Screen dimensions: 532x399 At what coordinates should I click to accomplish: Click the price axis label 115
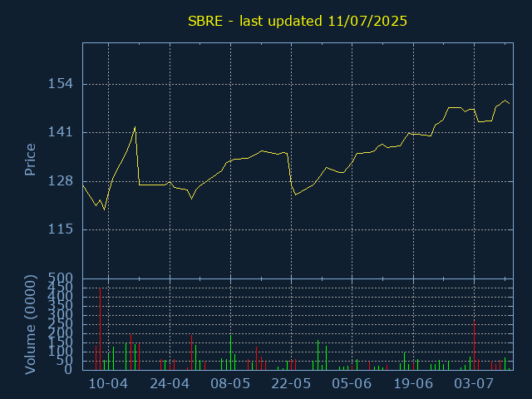(x=61, y=229)
